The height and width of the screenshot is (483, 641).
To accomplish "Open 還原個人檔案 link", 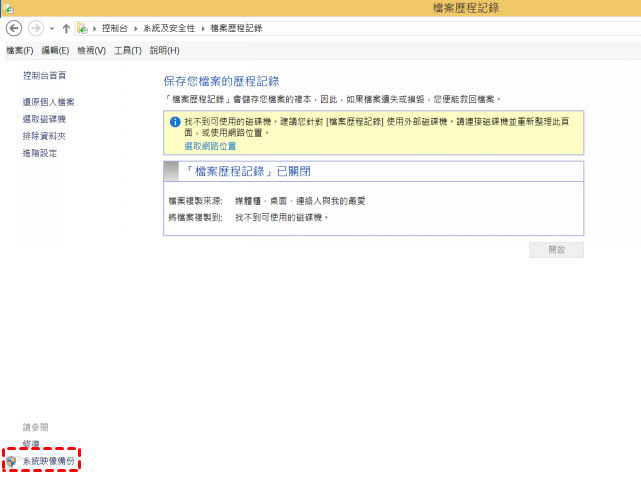I will pos(49,102).
